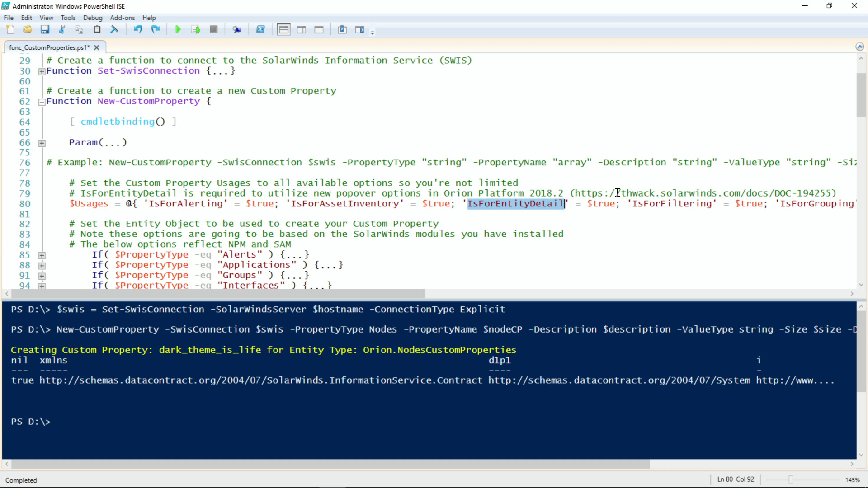The width and height of the screenshot is (868, 488).
Task: Create a new script file
Action: coord(10,29)
